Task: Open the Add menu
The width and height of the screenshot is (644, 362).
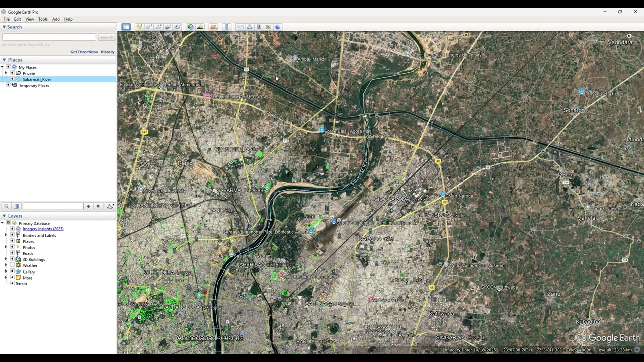Action: pos(56,19)
